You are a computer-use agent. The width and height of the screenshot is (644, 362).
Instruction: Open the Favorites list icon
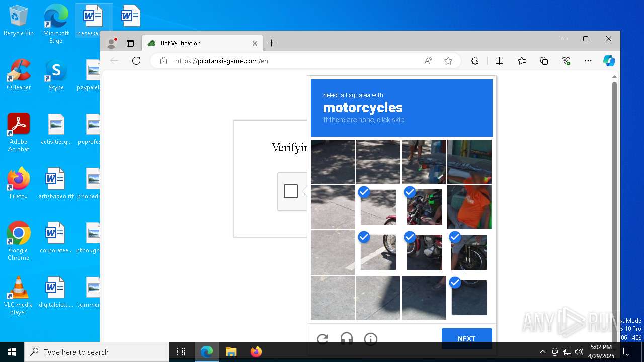pyautogui.click(x=522, y=61)
